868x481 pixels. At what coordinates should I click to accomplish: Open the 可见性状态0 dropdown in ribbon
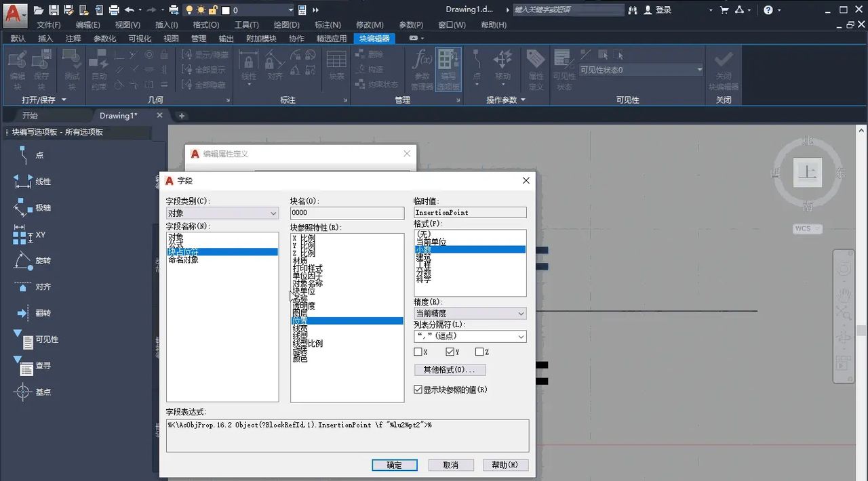(641, 70)
